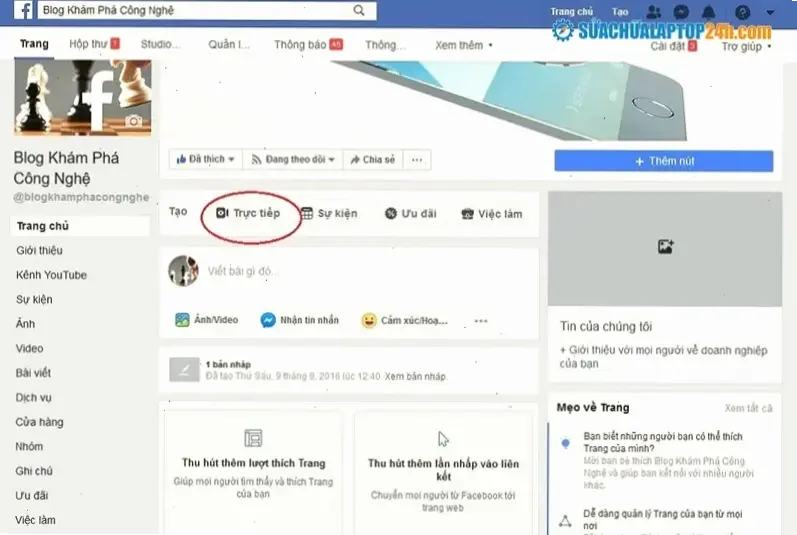Expand the Đang theo dõi dropdown
The image size is (797, 535).
293,160
